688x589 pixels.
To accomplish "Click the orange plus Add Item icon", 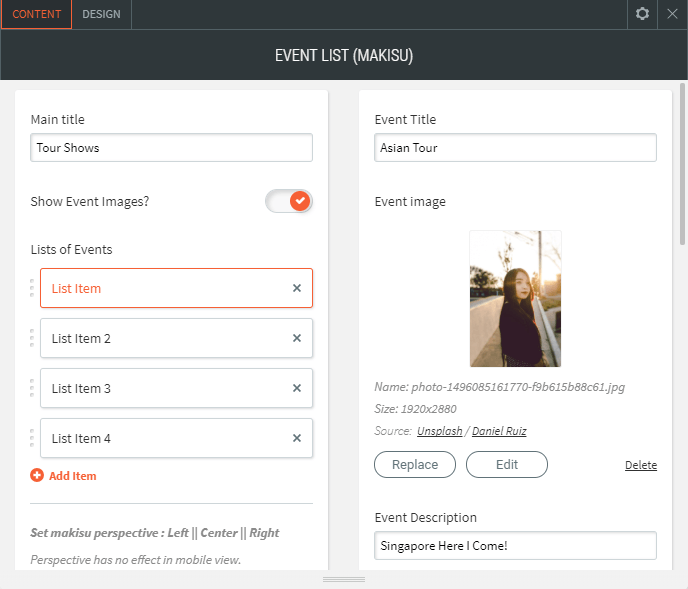I will (37, 476).
